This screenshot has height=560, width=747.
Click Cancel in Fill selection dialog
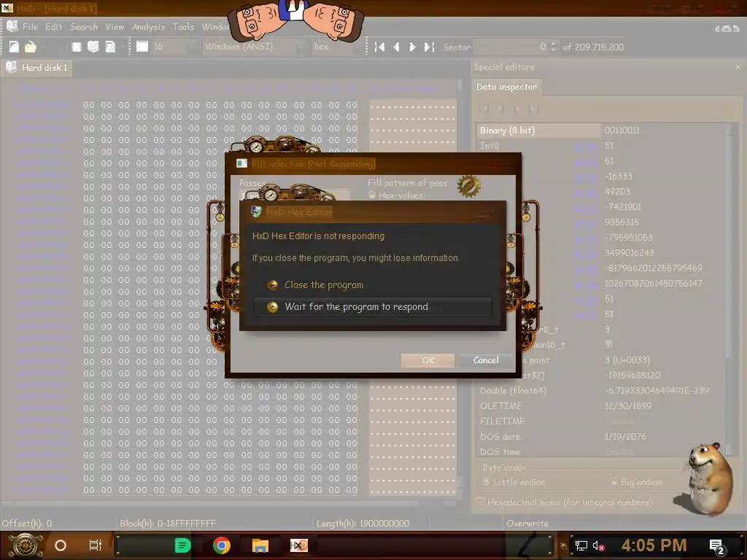pos(485,360)
